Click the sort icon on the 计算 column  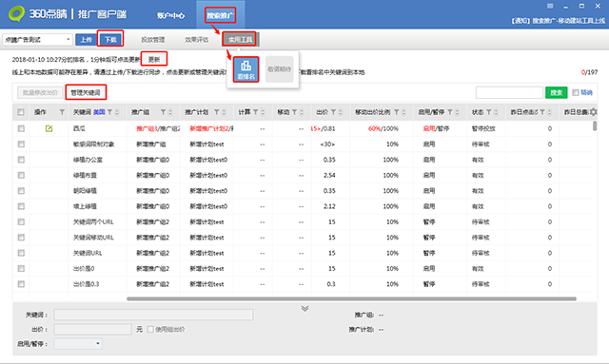(x=263, y=112)
